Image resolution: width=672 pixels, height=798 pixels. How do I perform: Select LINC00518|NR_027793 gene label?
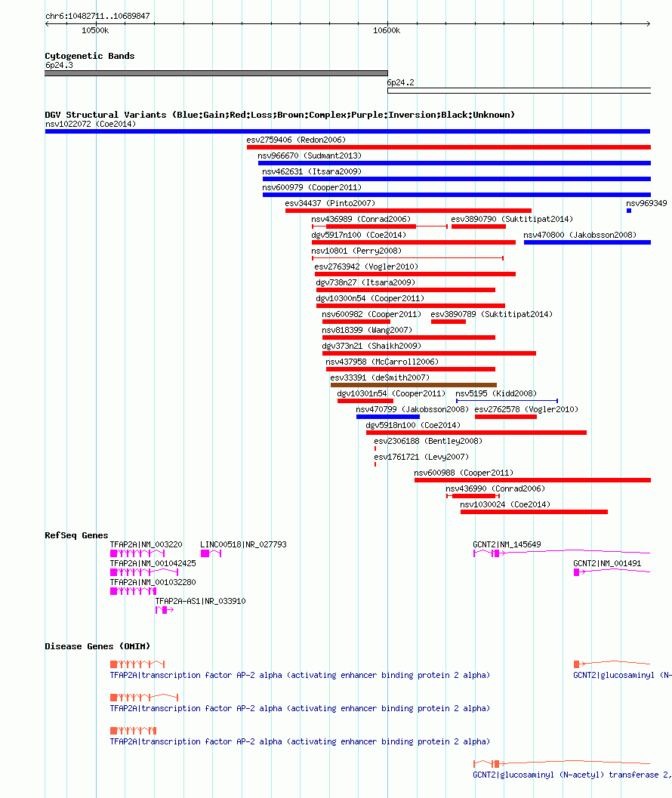tap(243, 544)
